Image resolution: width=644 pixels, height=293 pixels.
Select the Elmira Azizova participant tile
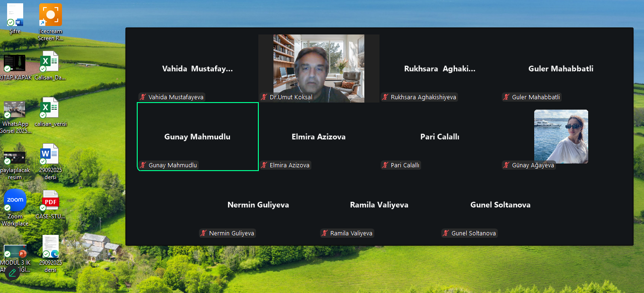(x=319, y=137)
